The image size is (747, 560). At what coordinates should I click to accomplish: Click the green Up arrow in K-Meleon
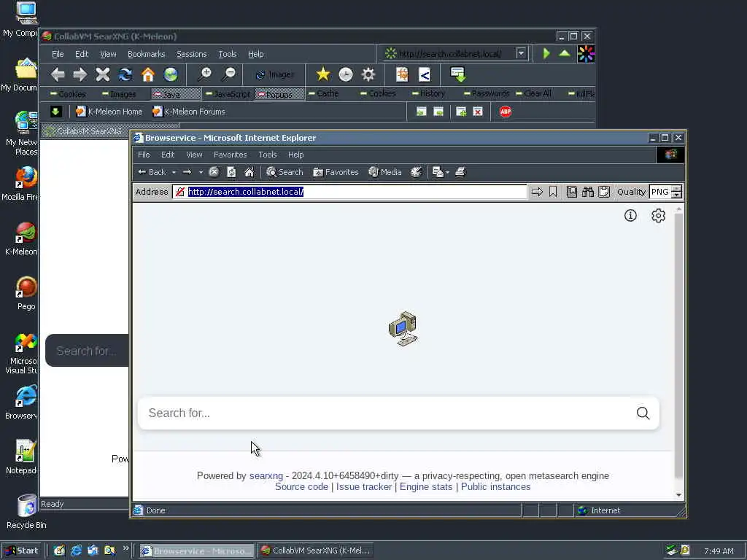click(565, 53)
